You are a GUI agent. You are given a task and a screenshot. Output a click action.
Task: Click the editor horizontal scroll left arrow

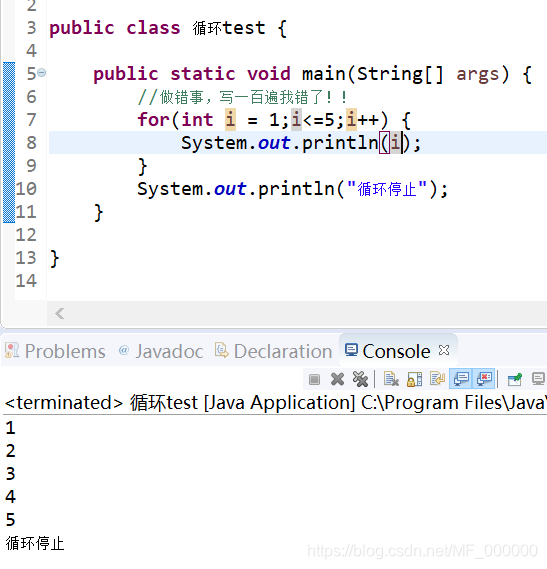[x=60, y=313]
